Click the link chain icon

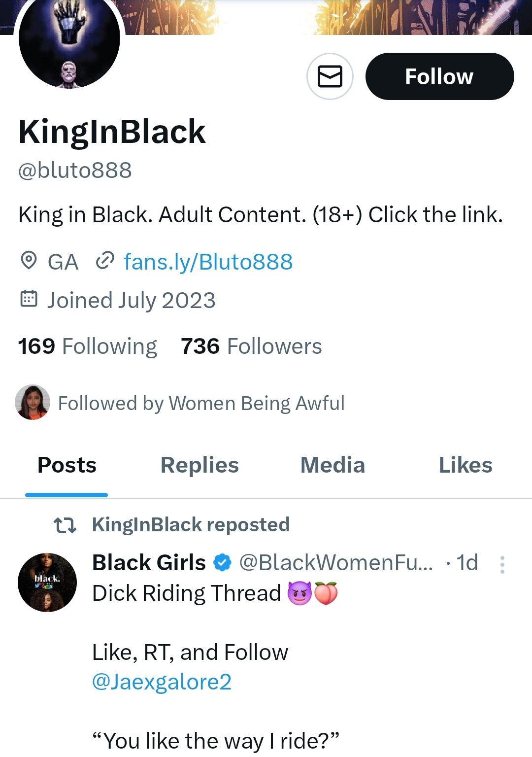click(x=105, y=261)
